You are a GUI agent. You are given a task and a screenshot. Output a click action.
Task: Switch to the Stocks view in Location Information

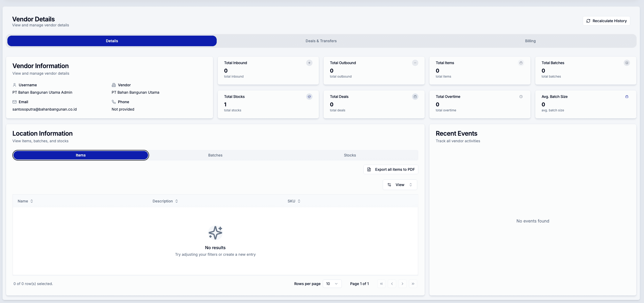click(x=350, y=155)
